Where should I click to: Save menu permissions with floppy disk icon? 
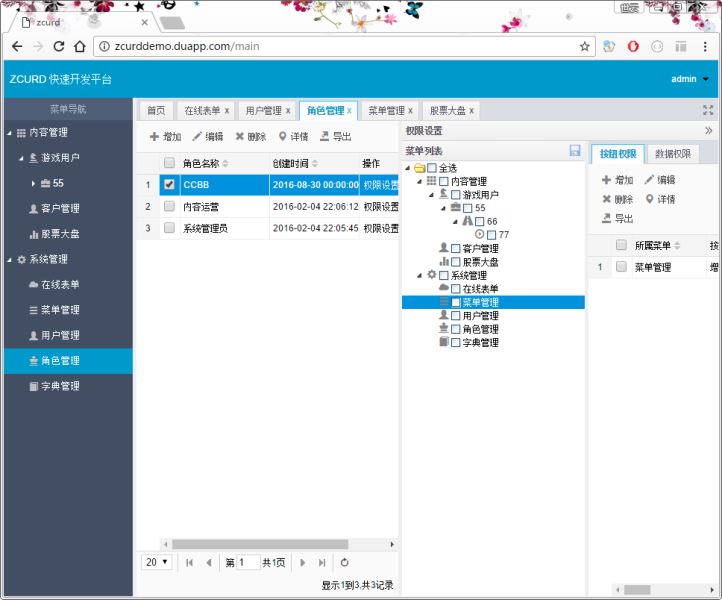575,151
